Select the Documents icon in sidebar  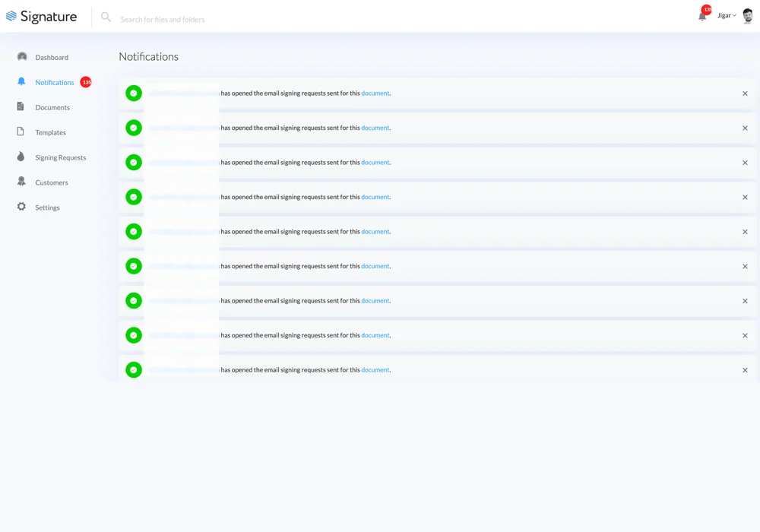[x=21, y=107]
